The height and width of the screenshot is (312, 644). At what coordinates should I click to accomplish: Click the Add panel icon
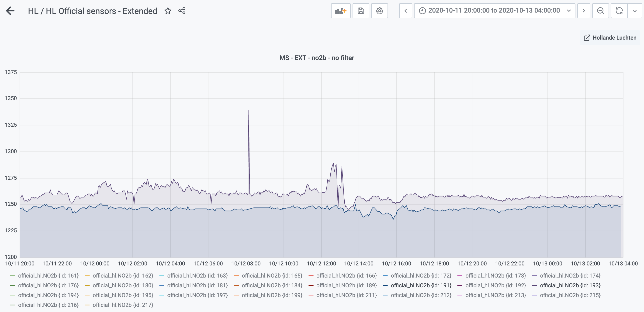(340, 11)
